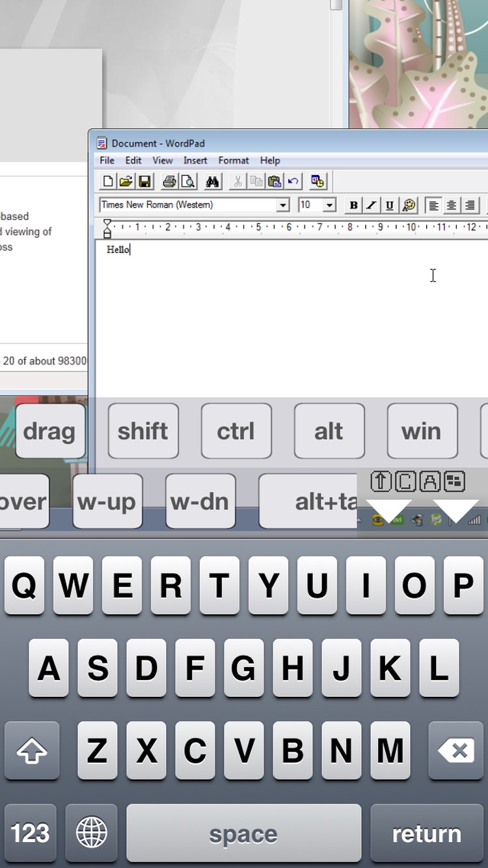
Task: Toggle Underline formatting
Action: point(389,205)
